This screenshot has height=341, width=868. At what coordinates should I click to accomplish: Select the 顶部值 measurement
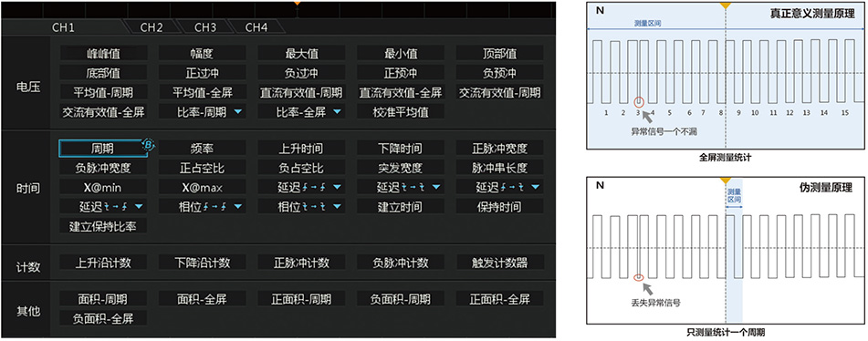(x=500, y=54)
